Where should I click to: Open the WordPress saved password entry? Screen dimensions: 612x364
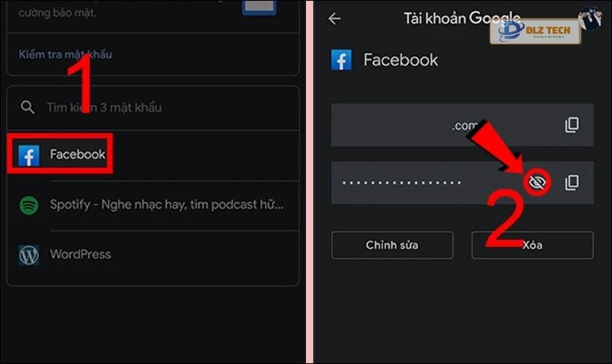pyautogui.click(x=153, y=255)
